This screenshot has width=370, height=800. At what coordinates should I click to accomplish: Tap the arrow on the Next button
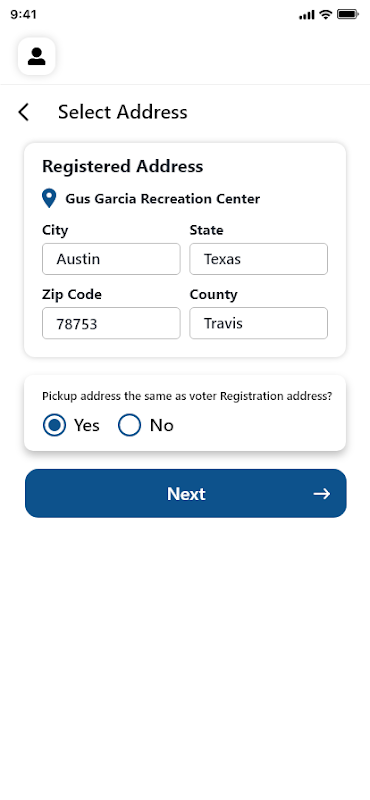[322, 493]
